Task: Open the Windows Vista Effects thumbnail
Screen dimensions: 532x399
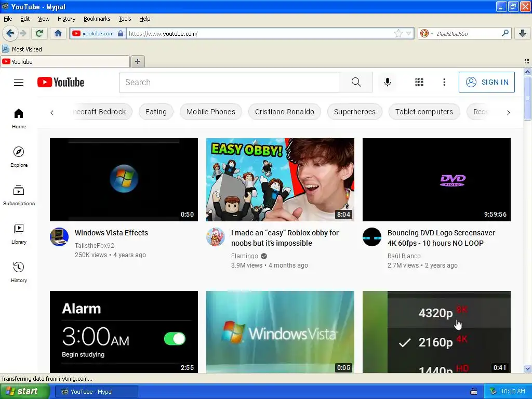Action: click(x=124, y=179)
